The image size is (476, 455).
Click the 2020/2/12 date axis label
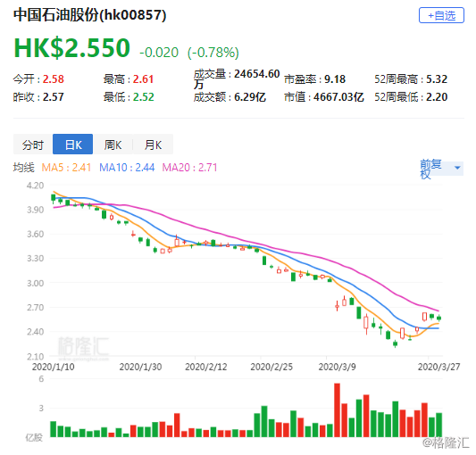(206, 367)
